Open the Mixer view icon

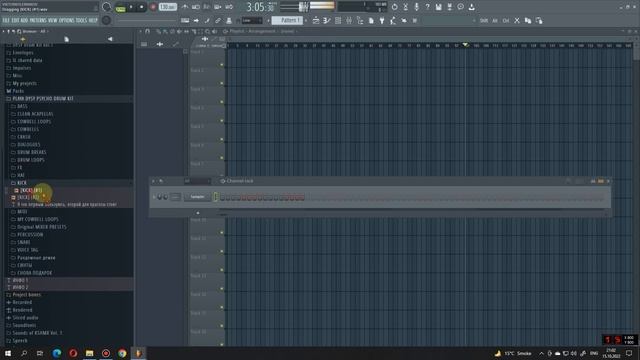(x=349, y=20)
